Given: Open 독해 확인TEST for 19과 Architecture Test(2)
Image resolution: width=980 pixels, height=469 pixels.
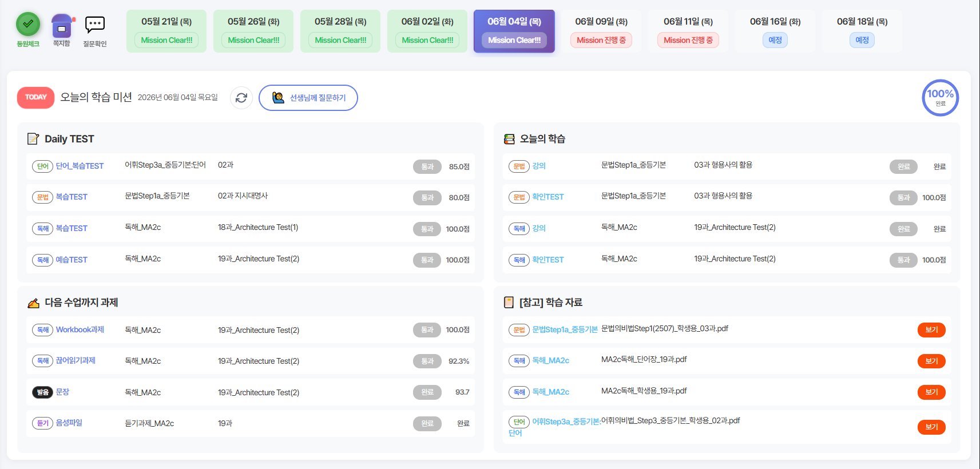Looking at the screenshot, I should click(548, 260).
